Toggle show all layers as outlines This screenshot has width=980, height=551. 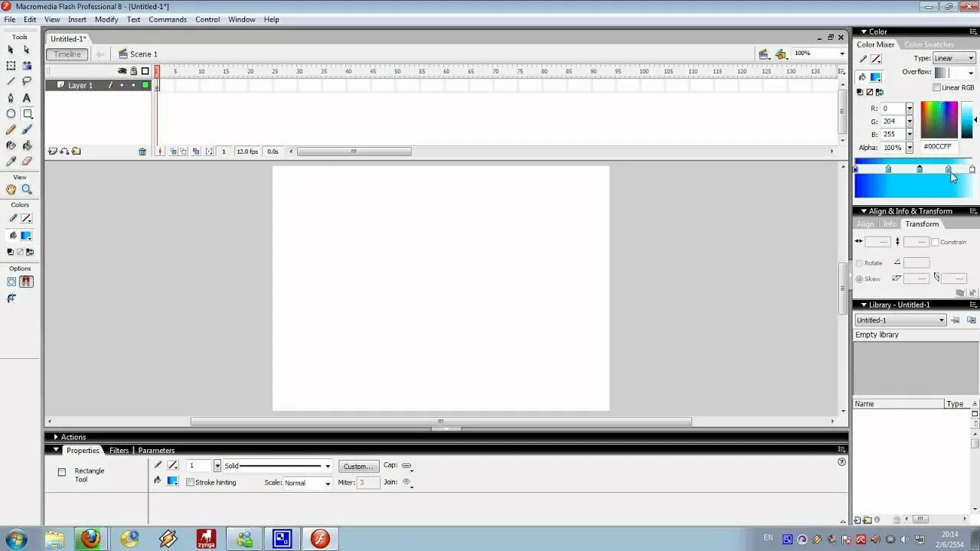tap(145, 71)
